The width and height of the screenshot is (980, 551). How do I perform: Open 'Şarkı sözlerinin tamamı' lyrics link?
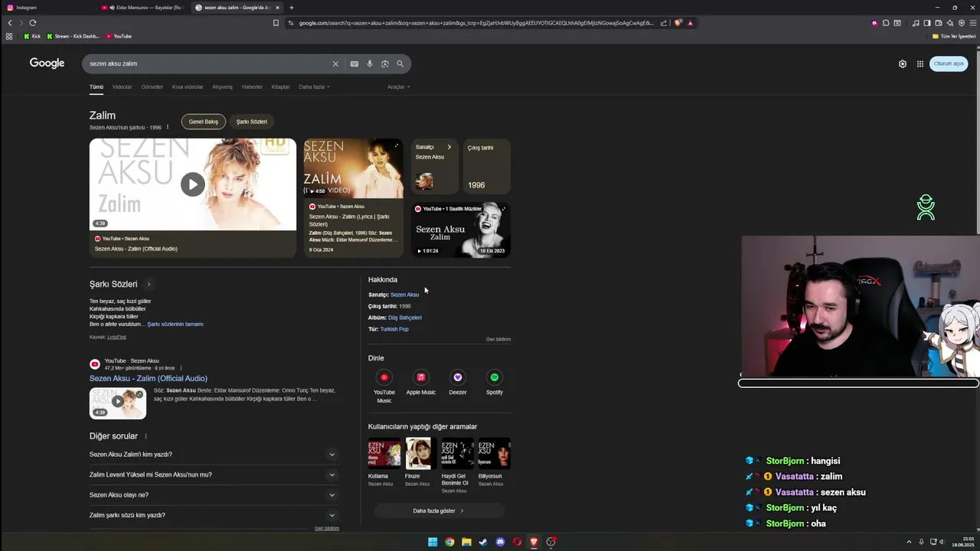point(175,324)
